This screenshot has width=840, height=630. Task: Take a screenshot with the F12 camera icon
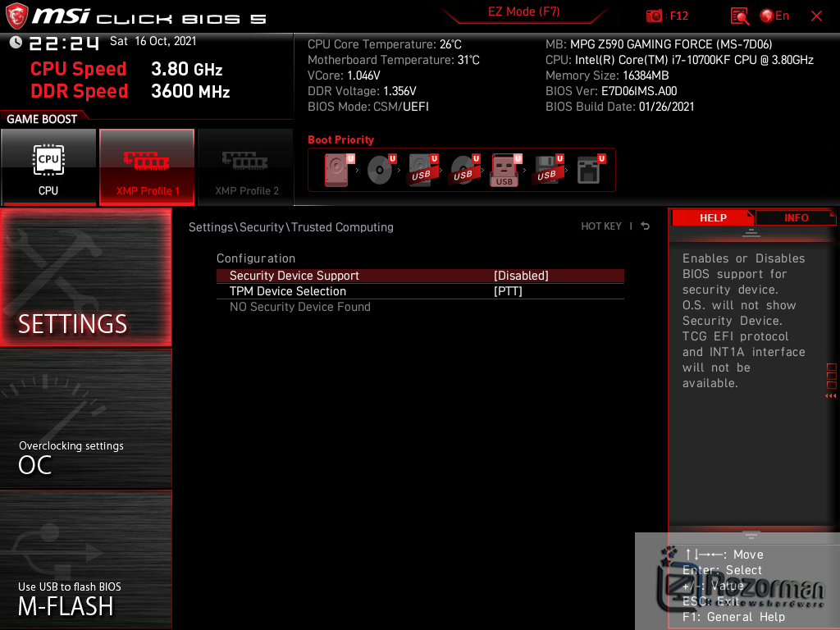(654, 16)
